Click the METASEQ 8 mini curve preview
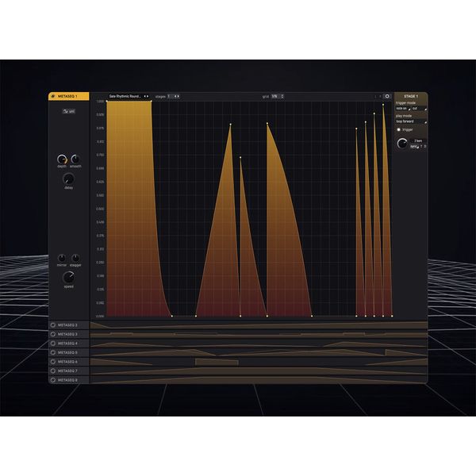476x476 pixels. click(x=259, y=380)
